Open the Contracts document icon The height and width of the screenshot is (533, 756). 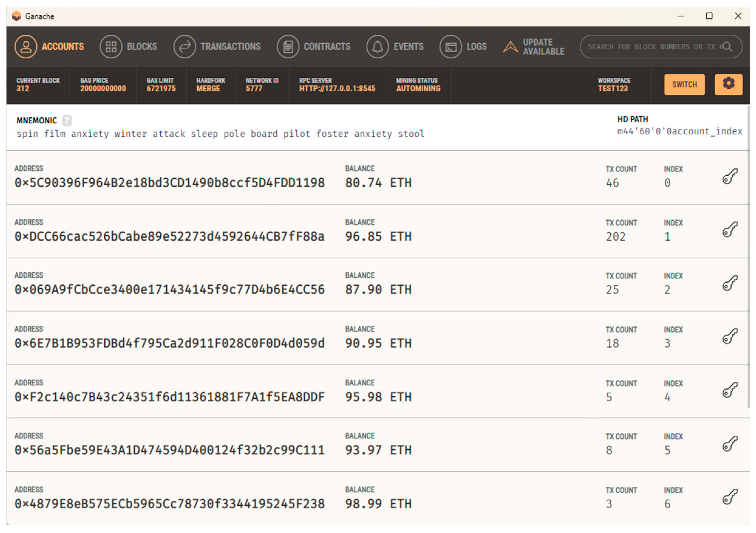pyautogui.click(x=288, y=46)
